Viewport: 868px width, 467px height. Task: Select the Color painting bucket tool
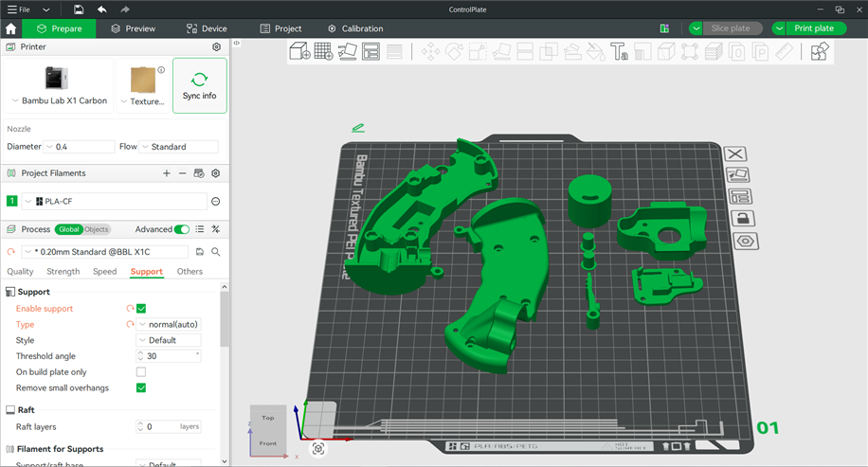pyautogui.click(x=596, y=52)
